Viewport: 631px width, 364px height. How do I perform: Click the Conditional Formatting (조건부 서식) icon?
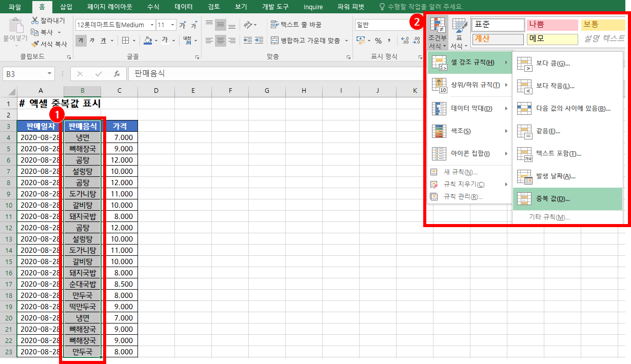pyautogui.click(x=438, y=26)
